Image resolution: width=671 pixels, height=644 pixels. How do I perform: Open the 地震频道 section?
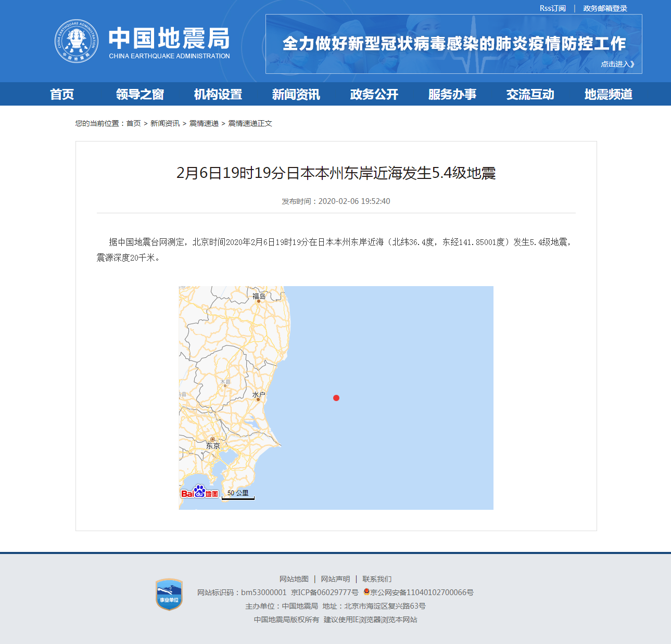coord(609,94)
